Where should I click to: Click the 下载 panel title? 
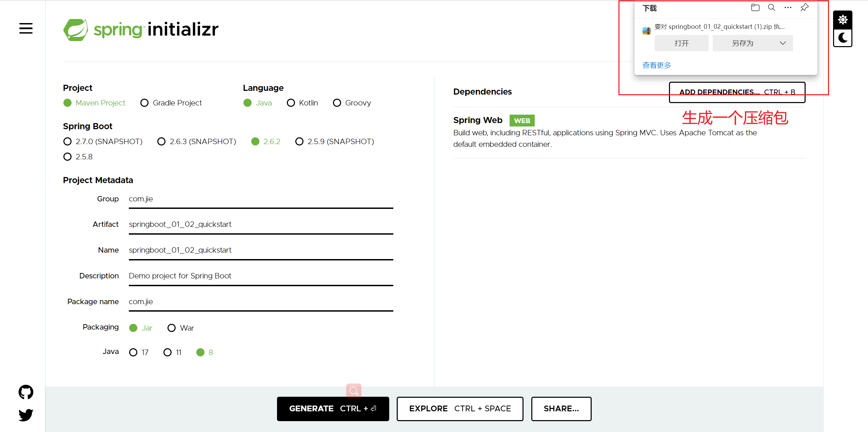[x=650, y=8]
